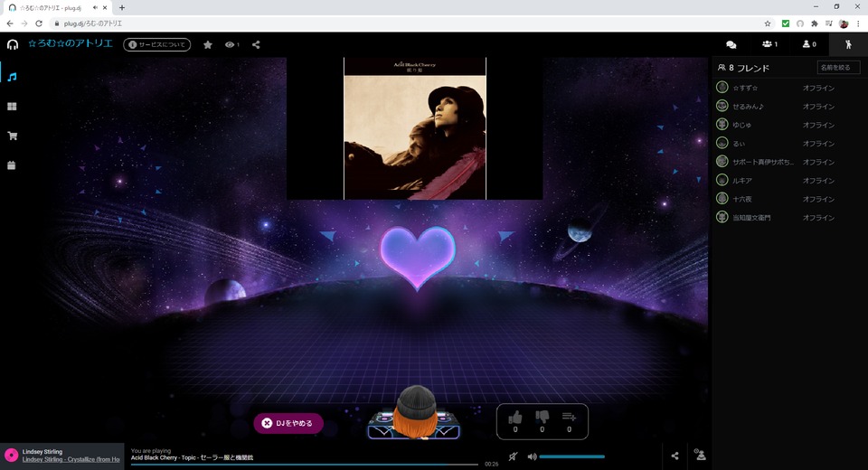Switch to the DJ wait list tab

point(808,44)
